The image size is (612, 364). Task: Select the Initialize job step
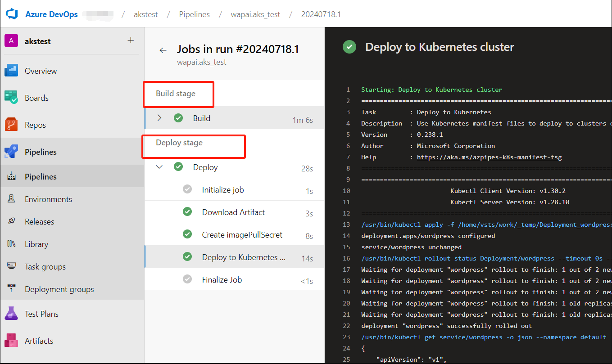223,189
